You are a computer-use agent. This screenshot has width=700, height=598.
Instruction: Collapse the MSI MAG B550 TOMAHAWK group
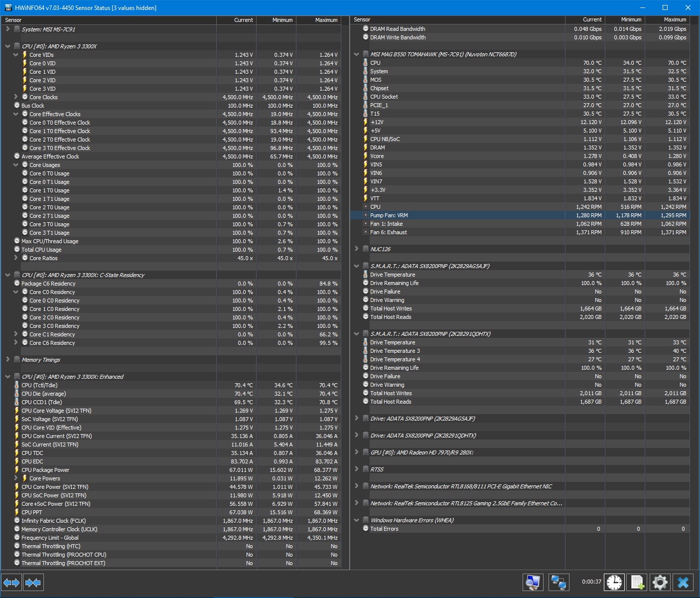tap(356, 54)
